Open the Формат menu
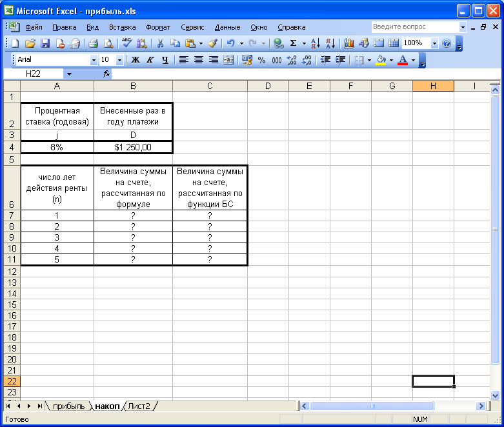Image resolution: width=504 pixels, height=427 pixels. (158, 27)
